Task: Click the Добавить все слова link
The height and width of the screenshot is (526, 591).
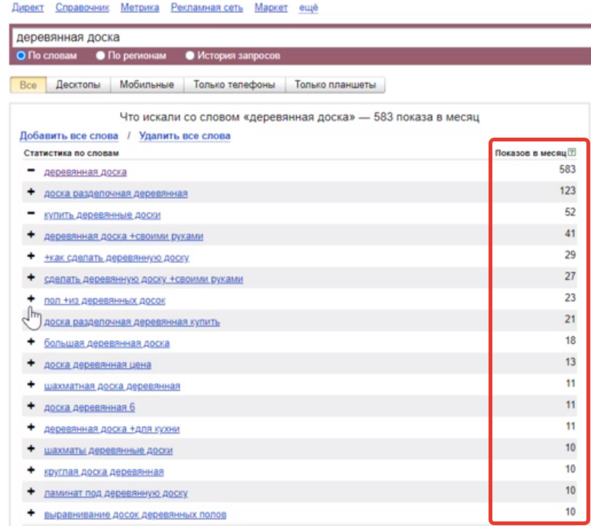Action: (x=69, y=136)
